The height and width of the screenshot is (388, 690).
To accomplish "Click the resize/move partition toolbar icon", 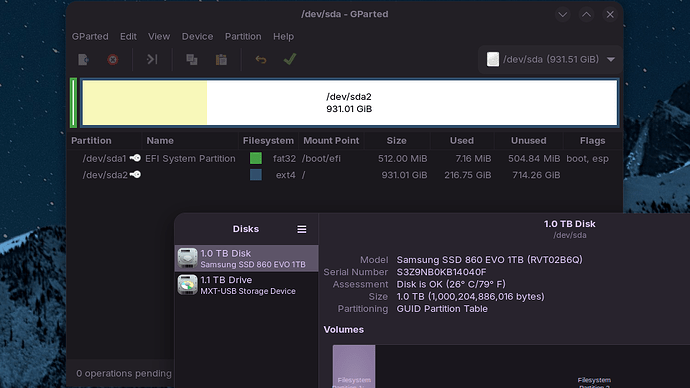I will click(152, 59).
